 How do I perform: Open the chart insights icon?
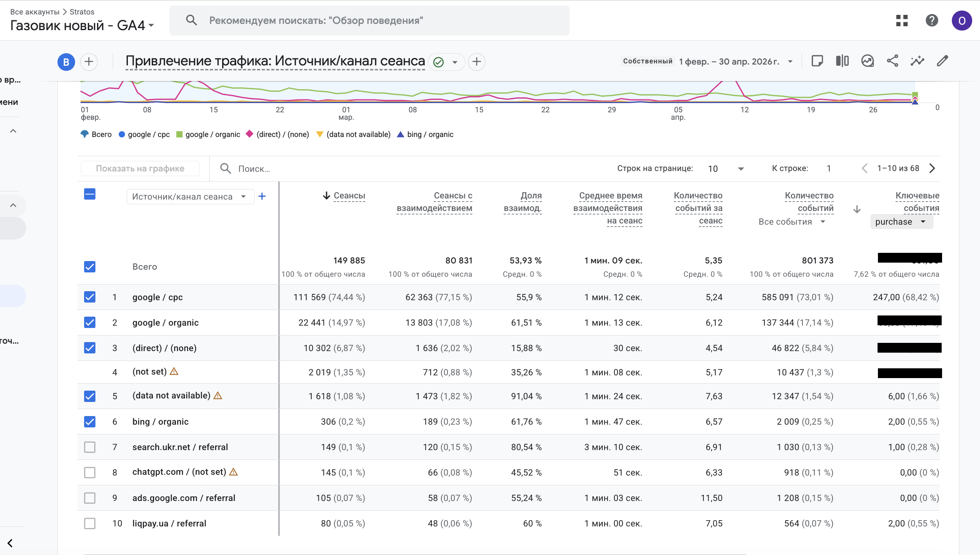coord(867,61)
